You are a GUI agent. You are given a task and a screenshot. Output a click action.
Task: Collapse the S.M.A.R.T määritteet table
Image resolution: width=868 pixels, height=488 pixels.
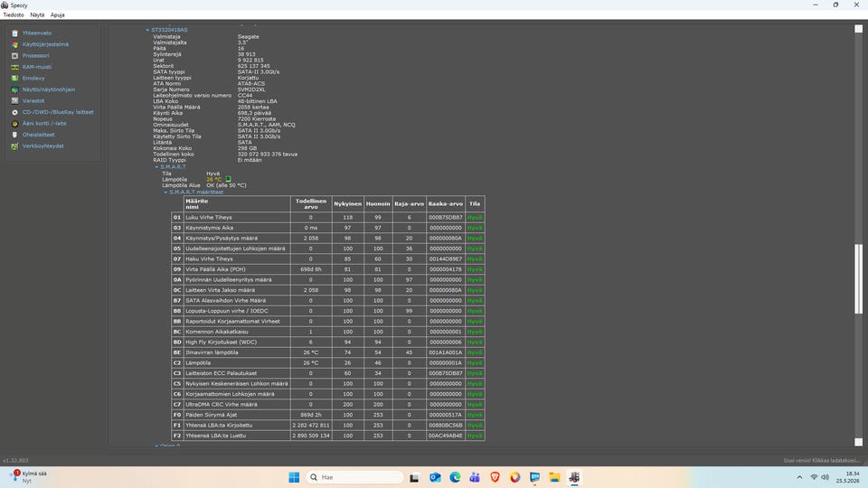165,192
